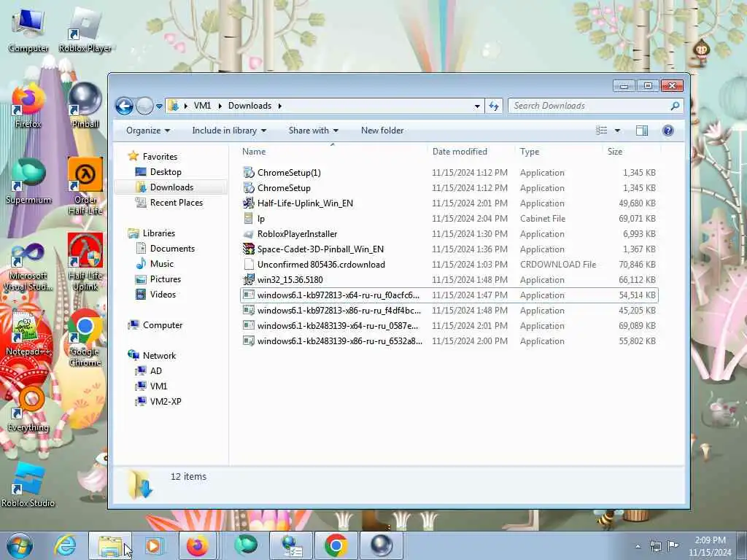
Task: Expand the arrow after VM1 in breadcrumb
Action: [x=220, y=106]
